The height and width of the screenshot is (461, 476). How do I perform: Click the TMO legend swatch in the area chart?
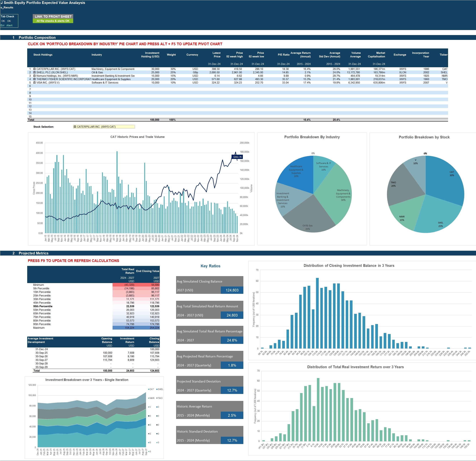pos(157,398)
